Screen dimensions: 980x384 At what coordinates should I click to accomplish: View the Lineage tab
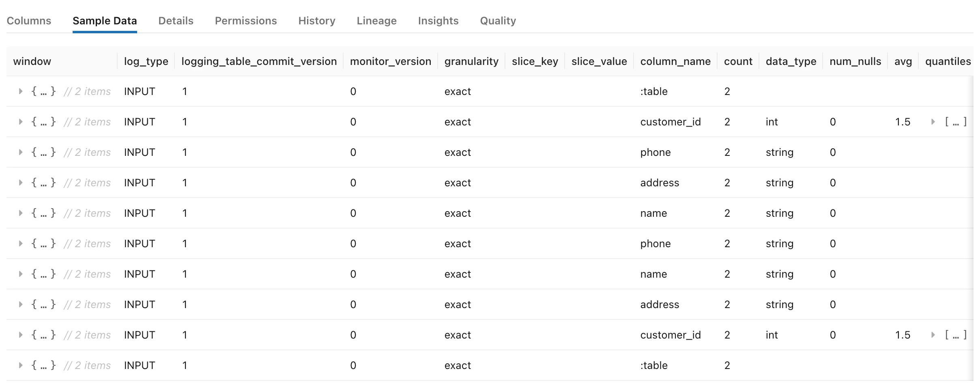[376, 21]
